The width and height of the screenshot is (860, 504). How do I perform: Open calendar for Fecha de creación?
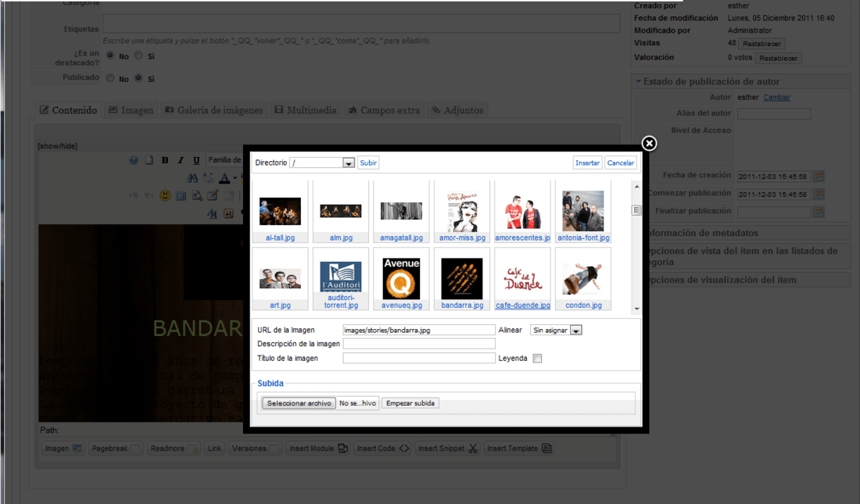(x=819, y=176)
